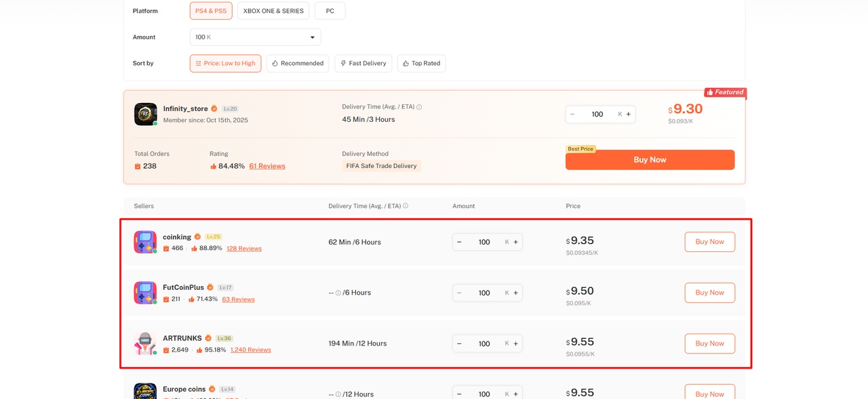
Task: Decrease the ARTRUNKS amount with minus
Action: (459, 343)
